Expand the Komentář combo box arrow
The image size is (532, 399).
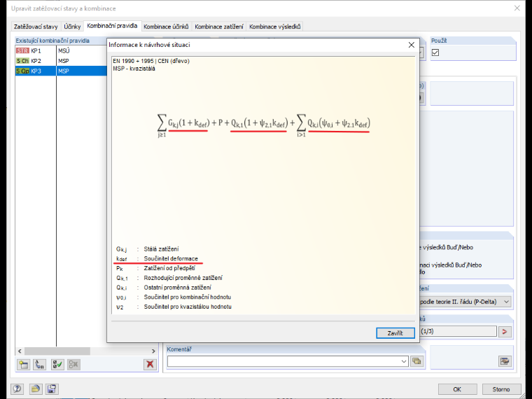tap(404, 361)
